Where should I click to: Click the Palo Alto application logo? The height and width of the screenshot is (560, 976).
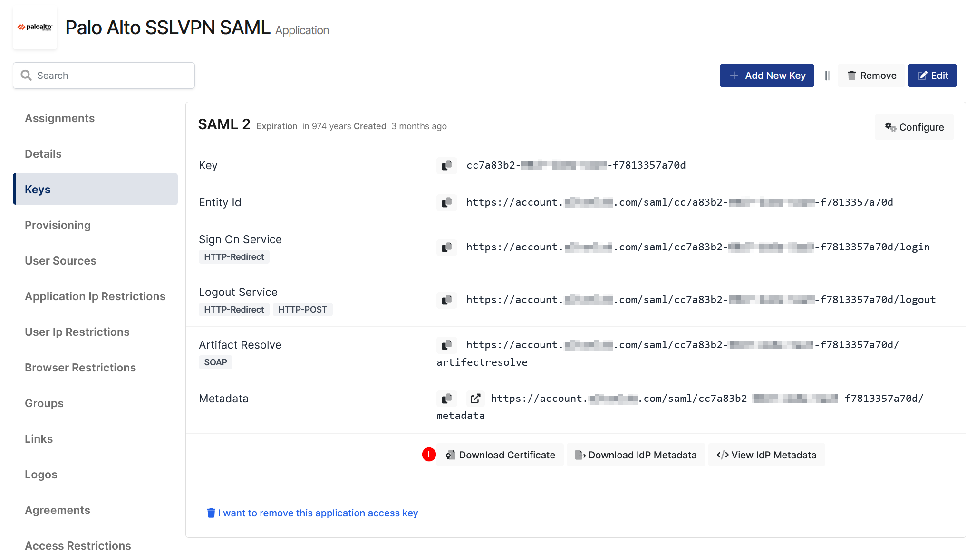35,28
